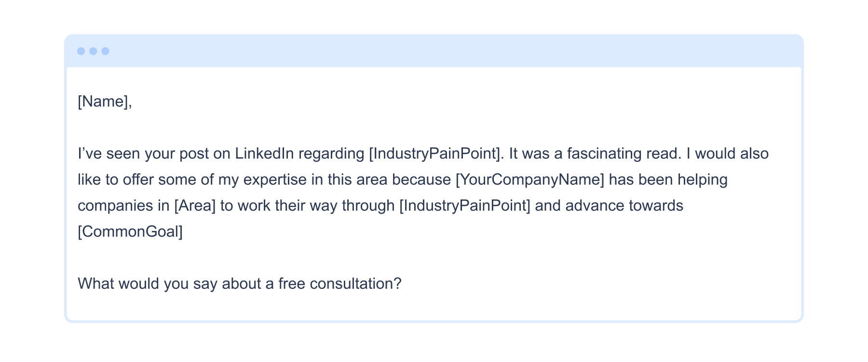Click the [YourCompanyName] placeholder
This screenshot has height=362, width=868.
[x=529, y=180]
